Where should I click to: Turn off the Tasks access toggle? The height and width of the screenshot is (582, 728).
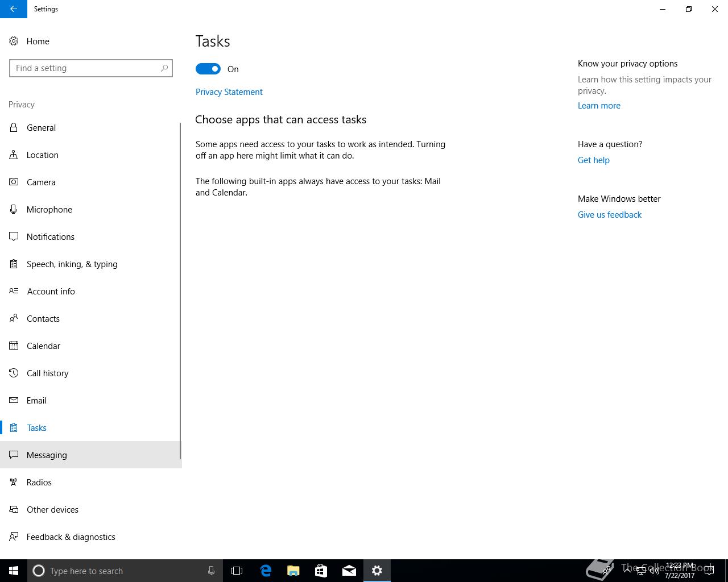tap(208, 69)
